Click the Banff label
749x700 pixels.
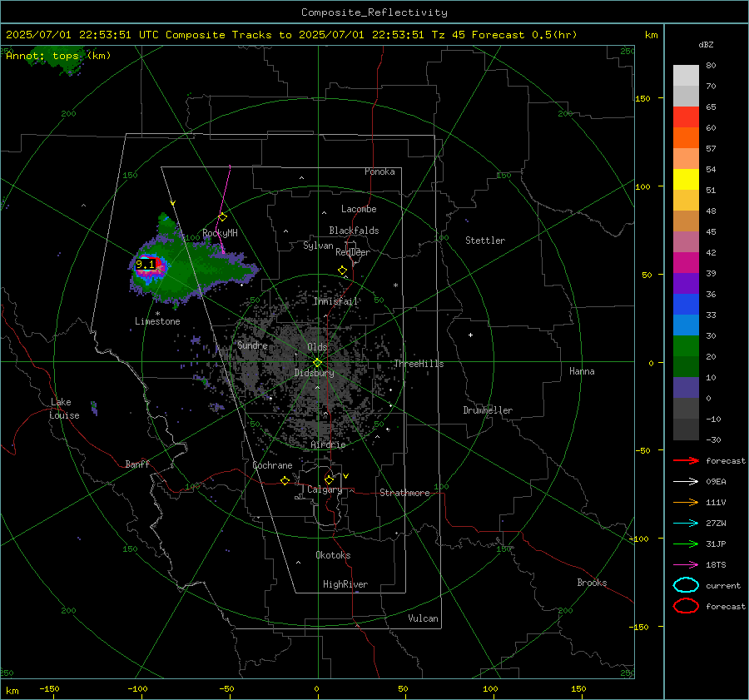point(137,464)
